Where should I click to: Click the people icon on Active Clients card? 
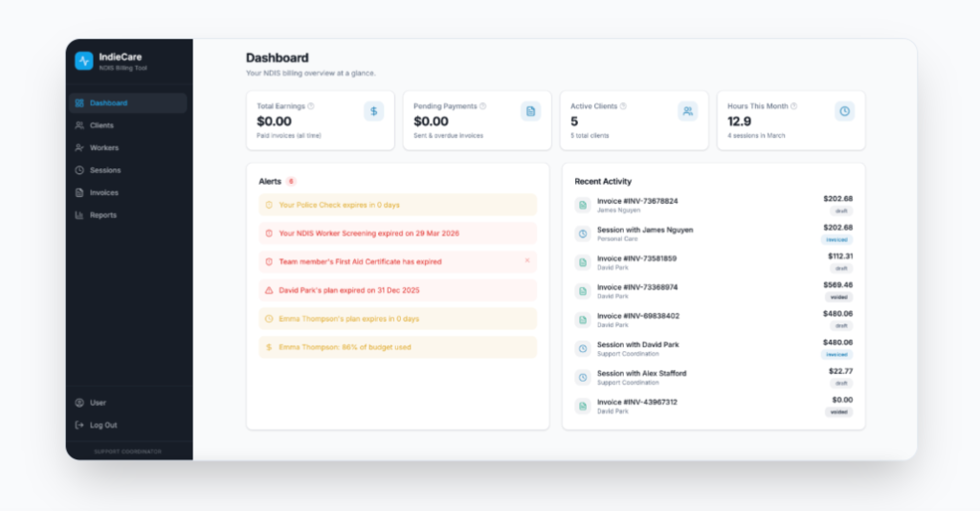click(x=687, y=111)
